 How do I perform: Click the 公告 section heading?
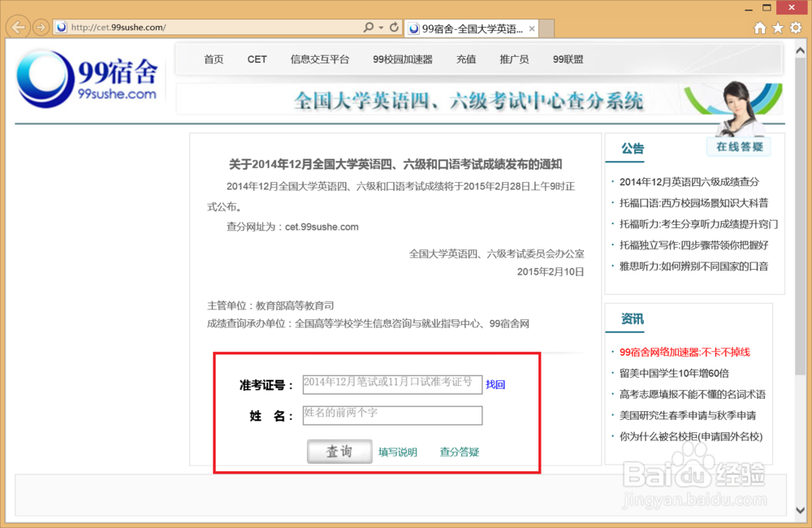click(633, 149)
